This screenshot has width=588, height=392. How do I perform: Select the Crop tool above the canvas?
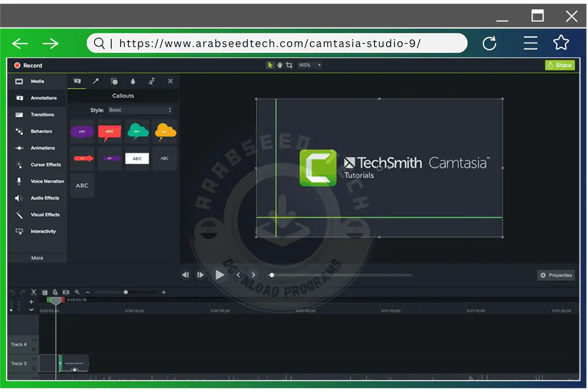[x=288, y=64]
